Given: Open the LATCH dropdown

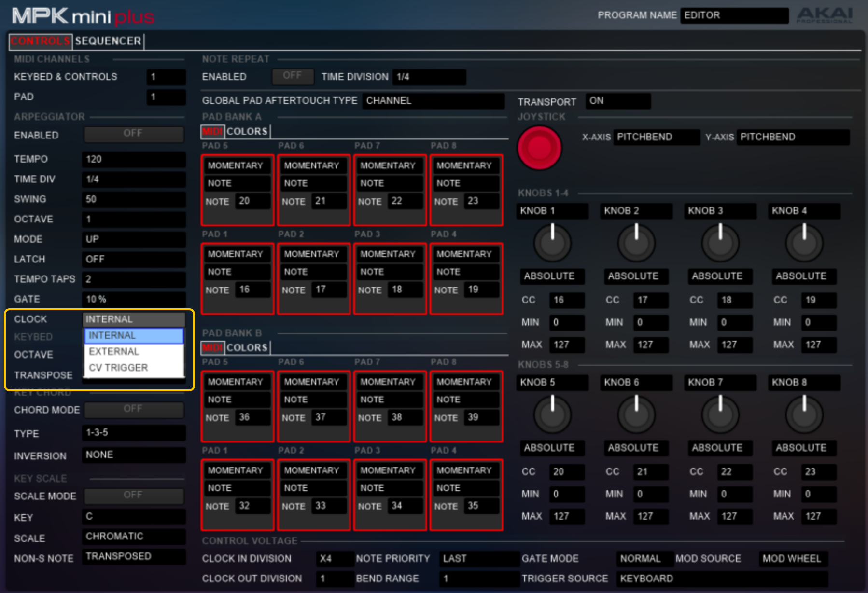Looking at the screenshot, I should tap(134, 259).
